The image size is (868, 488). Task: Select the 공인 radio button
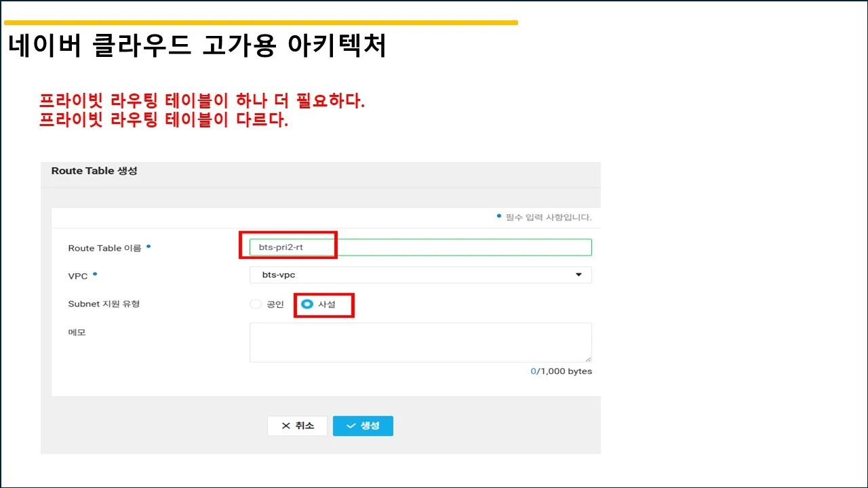click(x=256, y=304)
